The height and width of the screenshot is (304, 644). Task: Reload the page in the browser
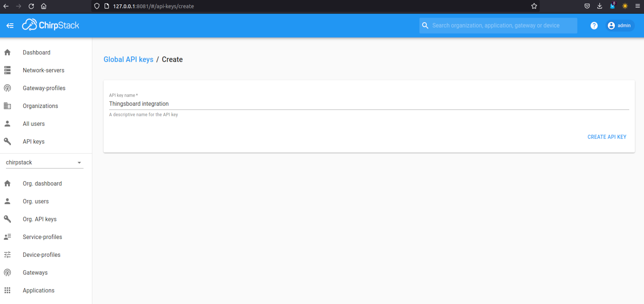(x=31, y=6)
